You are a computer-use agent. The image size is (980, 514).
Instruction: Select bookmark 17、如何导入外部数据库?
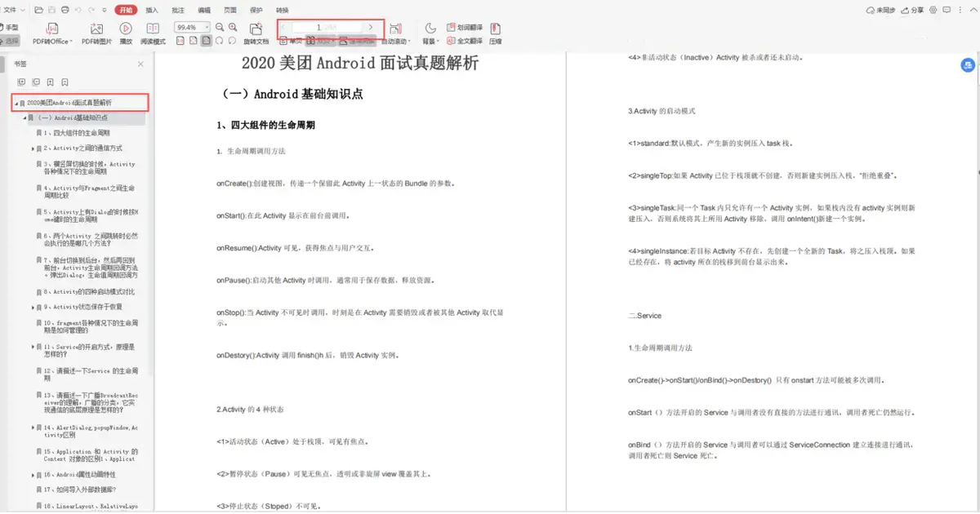(x=80, y=490)
